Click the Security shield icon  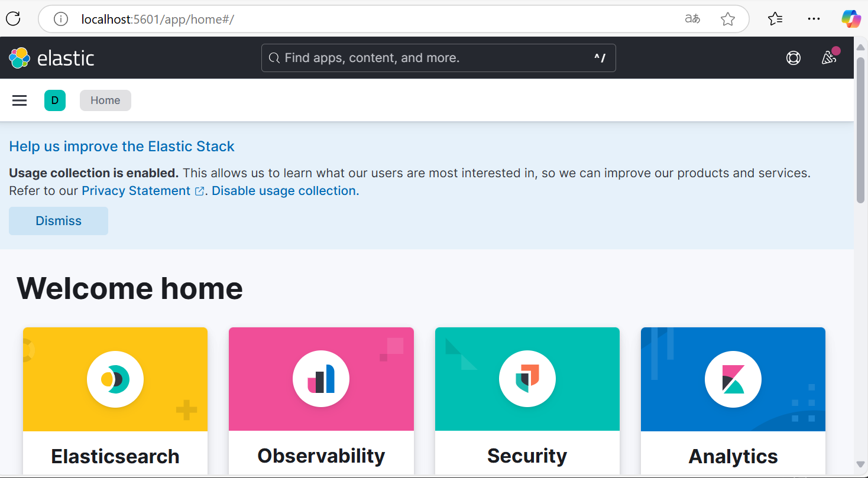tap(527, 379)
